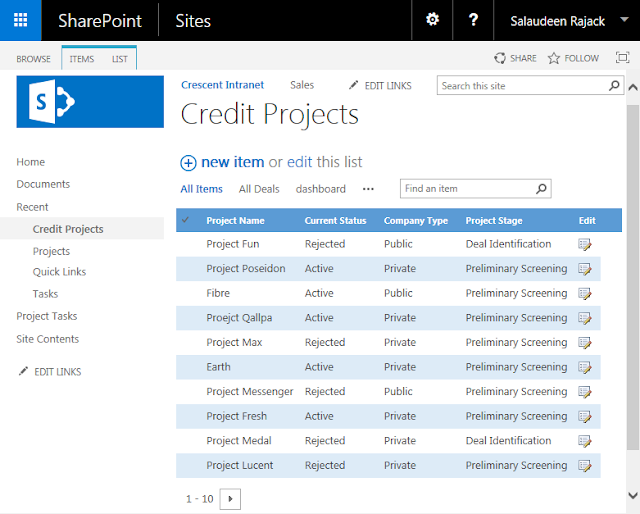Open Documents in left navigation
Image resolution: width=640 pixels, height=514 pixels.
[x=43, y=184]
